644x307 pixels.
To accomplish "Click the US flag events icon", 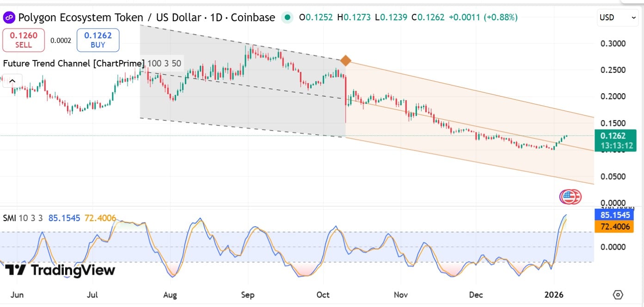I will (570, 197).
